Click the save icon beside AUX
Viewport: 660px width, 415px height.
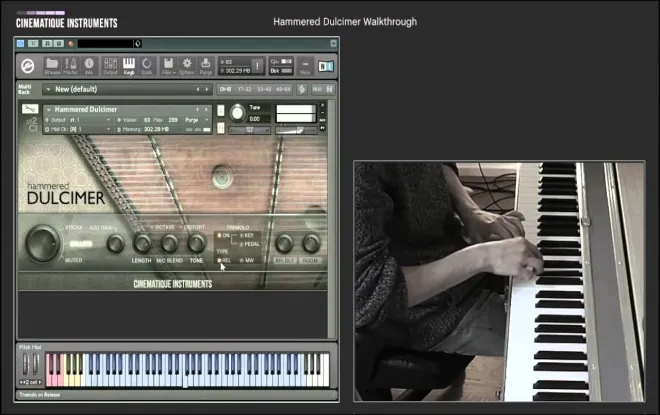coord(330,89)
